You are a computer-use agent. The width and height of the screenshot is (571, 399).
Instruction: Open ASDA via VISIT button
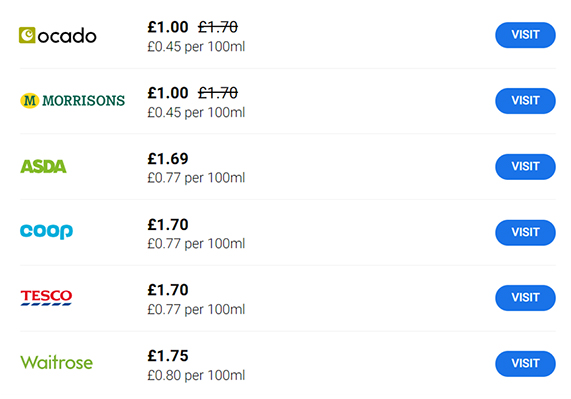tap(525, 167)
